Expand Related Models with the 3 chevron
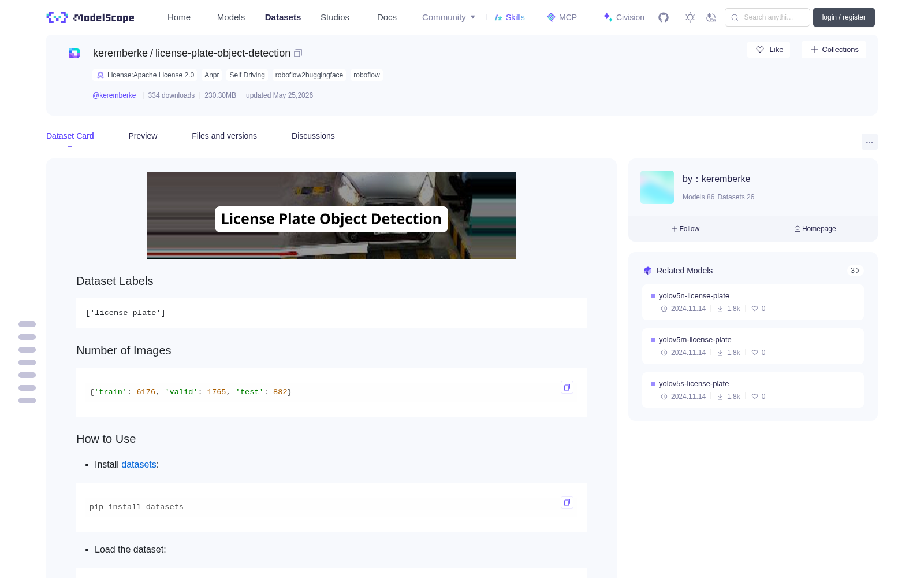 click(855, 271)
